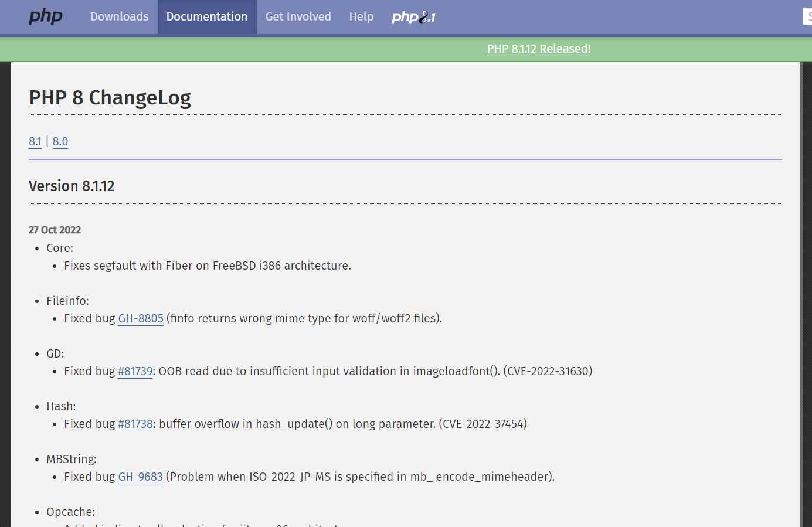Open bug #81738 under Hash

point(135,424)
